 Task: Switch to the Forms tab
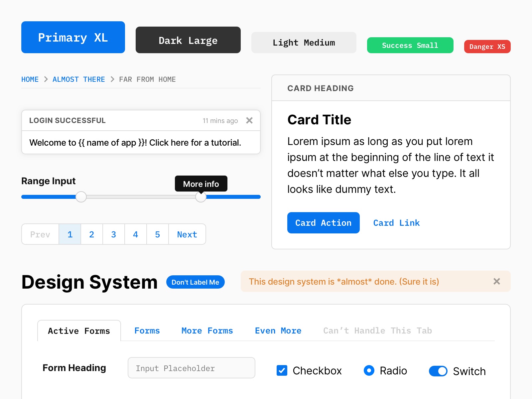(x=147, y=331)
